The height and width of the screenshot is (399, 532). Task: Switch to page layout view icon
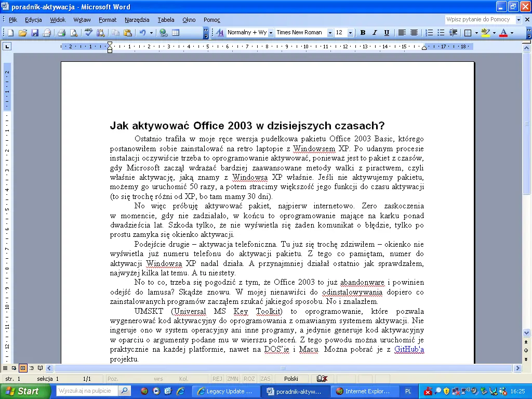coord(23,368)
